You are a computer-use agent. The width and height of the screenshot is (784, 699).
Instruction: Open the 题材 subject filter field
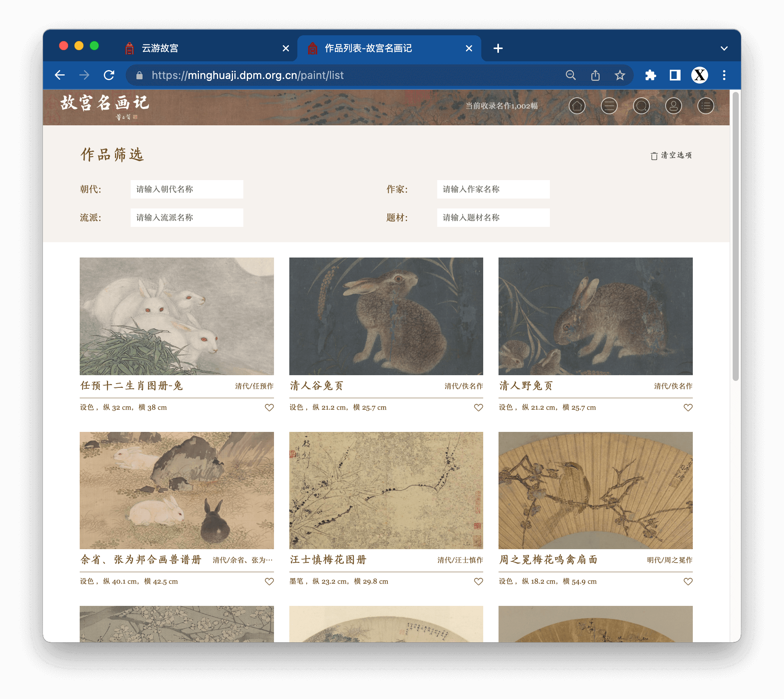coord(493,218)
